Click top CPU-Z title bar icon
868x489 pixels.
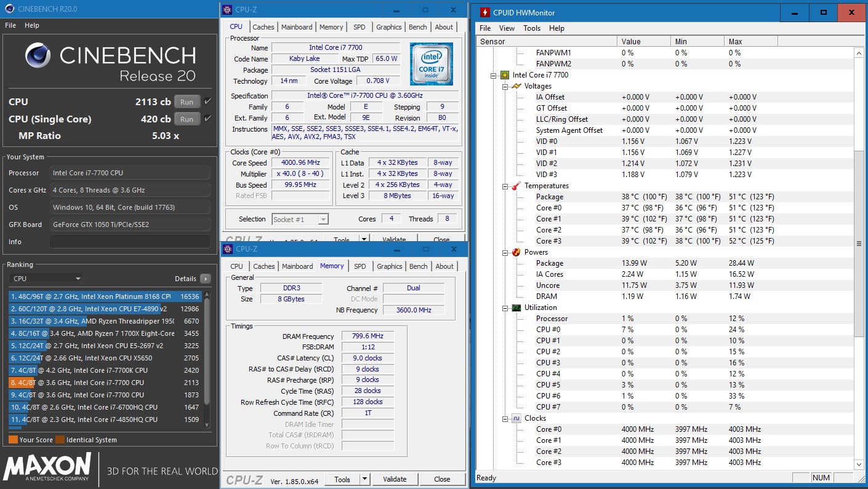coord(228,10)
